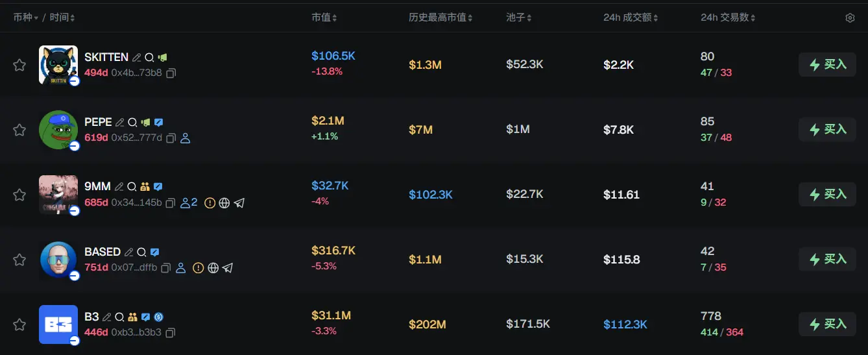Open the website globe icon for BASED
The height and width of the screenshot is (355, 868).
click(213, 268)
